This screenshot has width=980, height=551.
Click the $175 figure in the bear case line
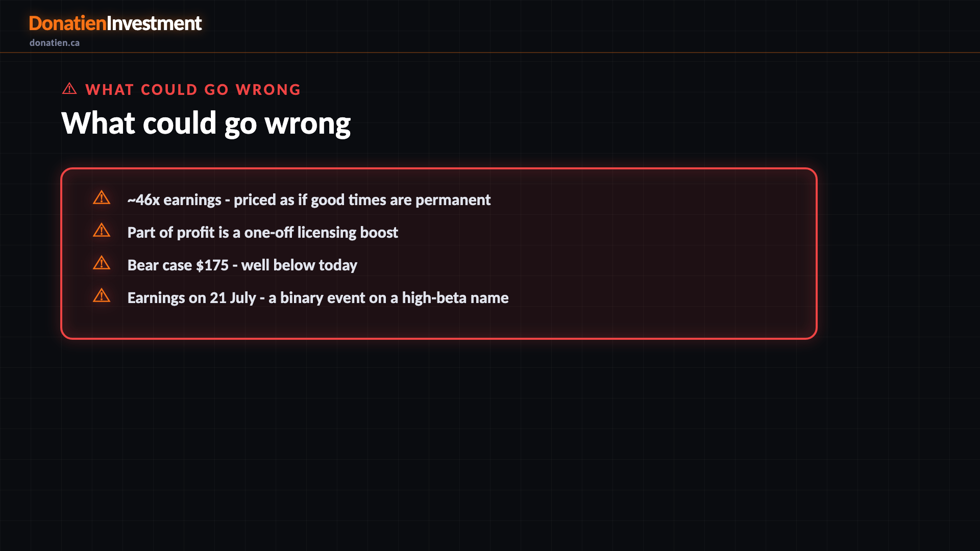212,265
